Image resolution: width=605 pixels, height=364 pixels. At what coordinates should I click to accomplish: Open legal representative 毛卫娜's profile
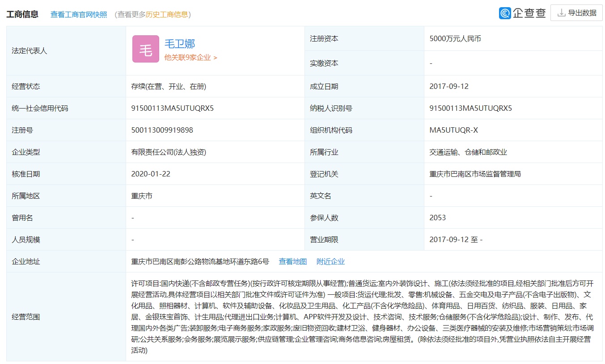coord(180,44)
